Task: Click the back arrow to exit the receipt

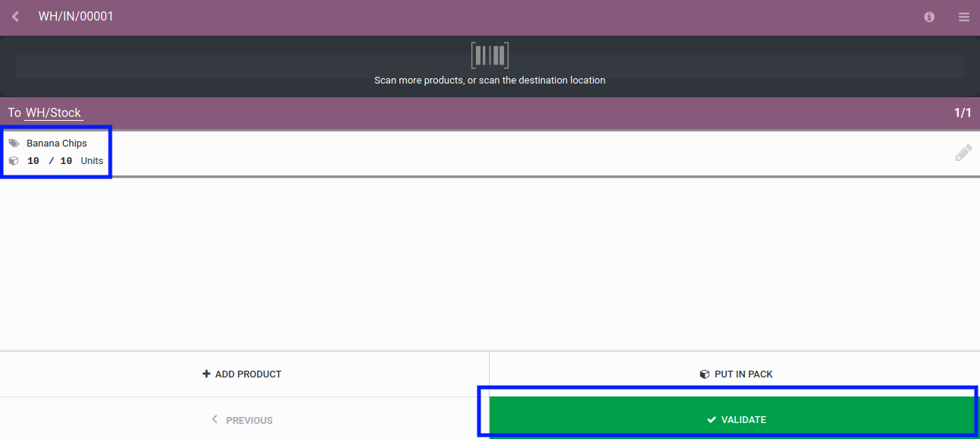Action: [14, 16]
